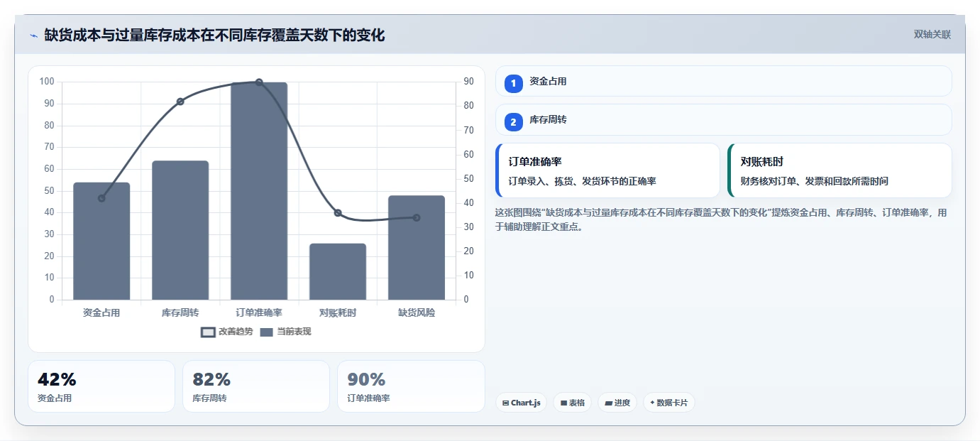Viewport: 980px width, 441px height.
Task: Click the Chart.js tag
Action: (x=521, y=403)
